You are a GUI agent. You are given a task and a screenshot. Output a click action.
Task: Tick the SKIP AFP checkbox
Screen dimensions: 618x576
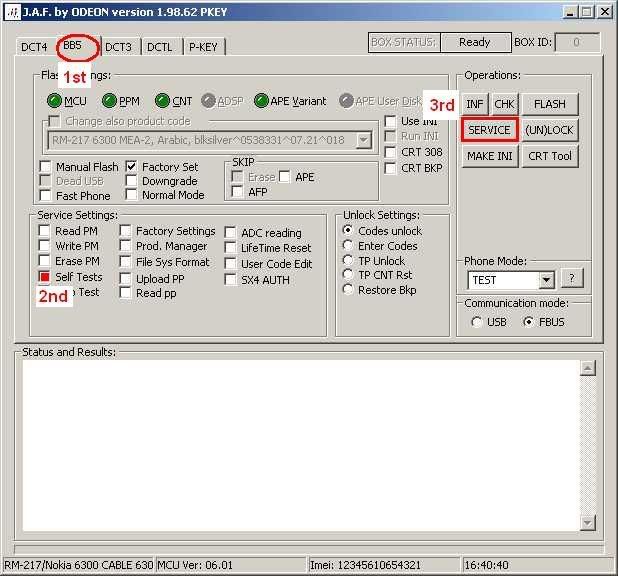click(237, 192)
